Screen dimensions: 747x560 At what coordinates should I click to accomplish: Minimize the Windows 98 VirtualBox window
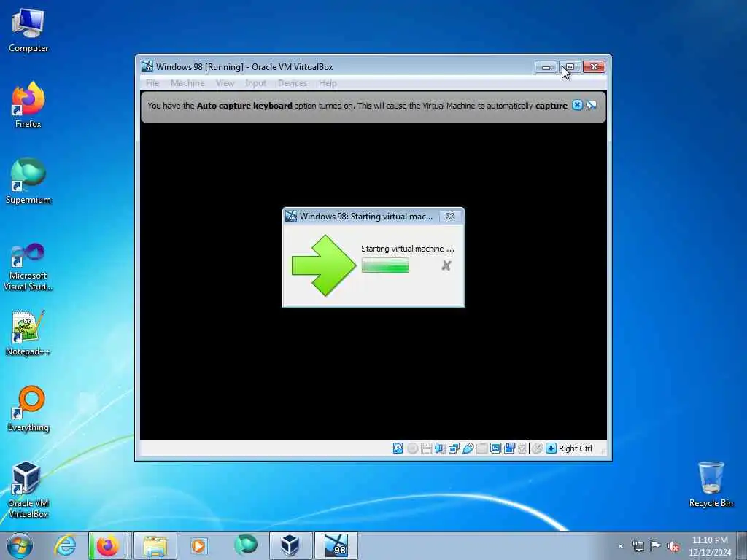(546, 67)
